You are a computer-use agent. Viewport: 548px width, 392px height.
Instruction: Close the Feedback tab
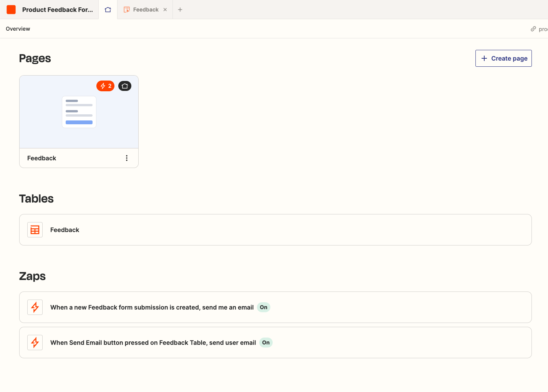(165, 10)
